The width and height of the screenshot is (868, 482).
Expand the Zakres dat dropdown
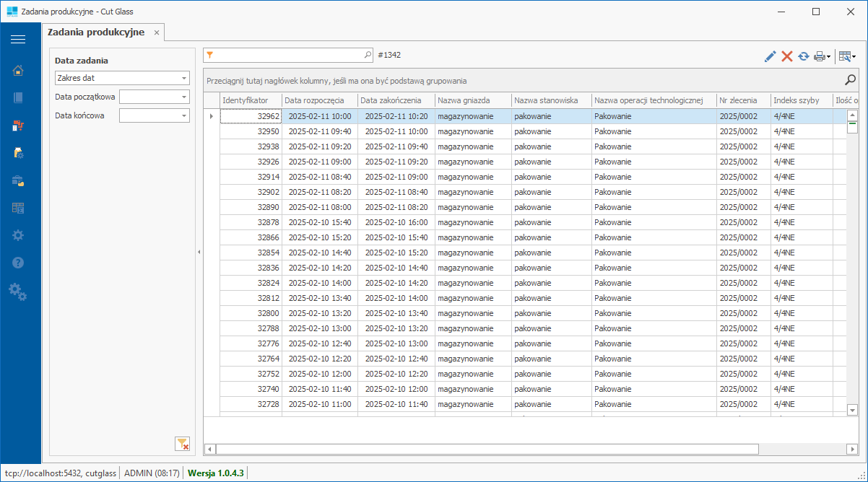pos(184,78)
